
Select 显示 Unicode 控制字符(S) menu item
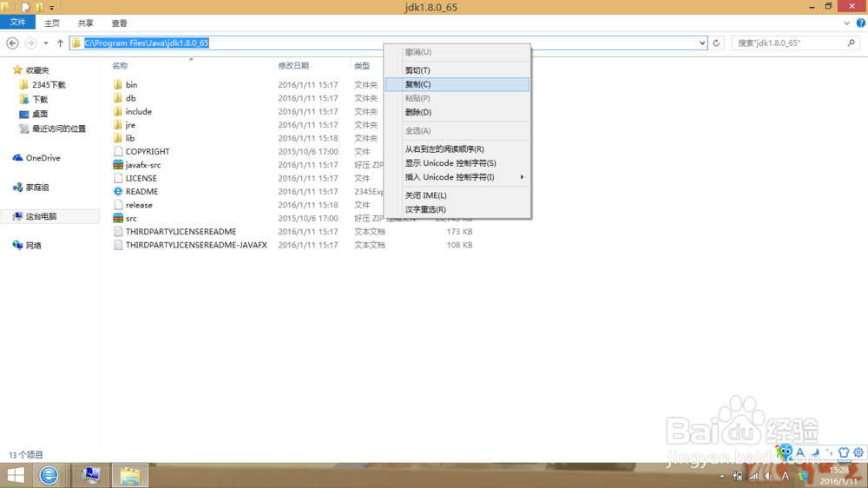[x=457, y=163]
